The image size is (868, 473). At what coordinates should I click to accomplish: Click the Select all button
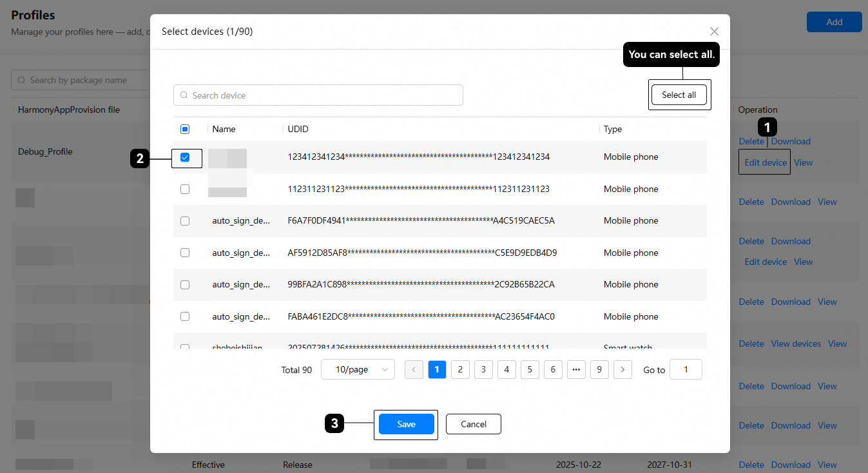tap(679, 95)
